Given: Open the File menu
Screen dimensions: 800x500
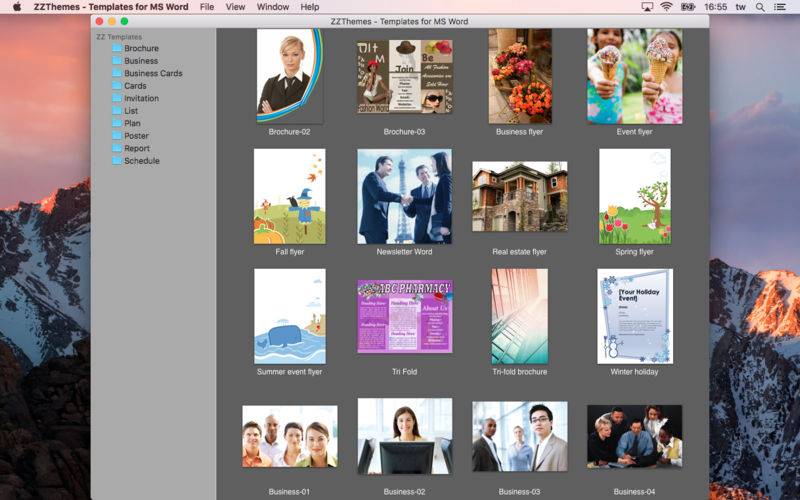Looking at the screenshot, I should pos(207,7).
